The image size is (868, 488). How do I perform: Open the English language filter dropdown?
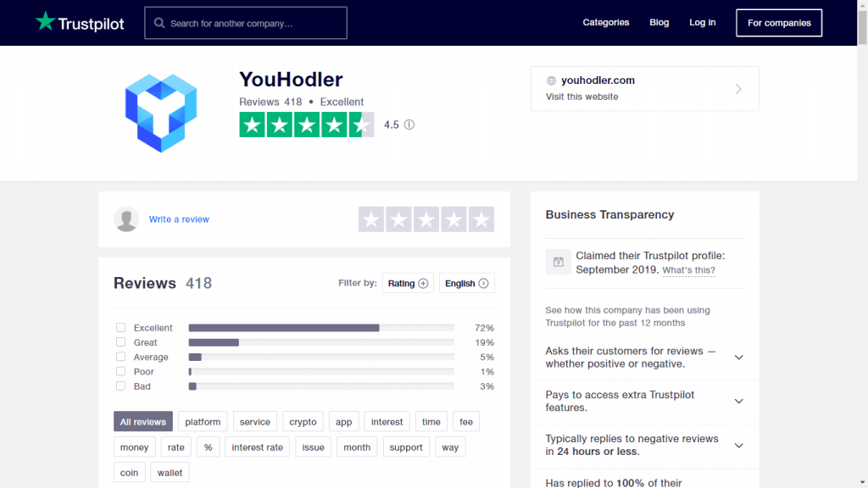click(x=467, y=283)
